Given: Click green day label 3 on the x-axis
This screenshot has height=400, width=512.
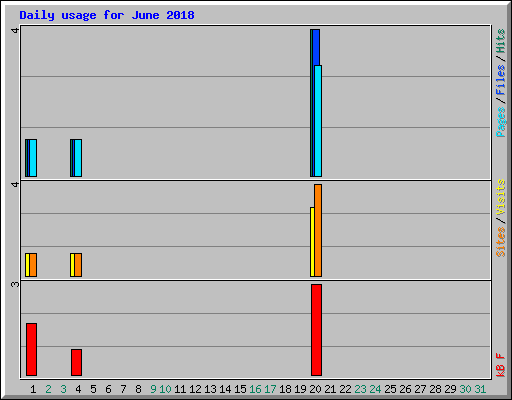Looking at the screenshot, I should 63,389.
